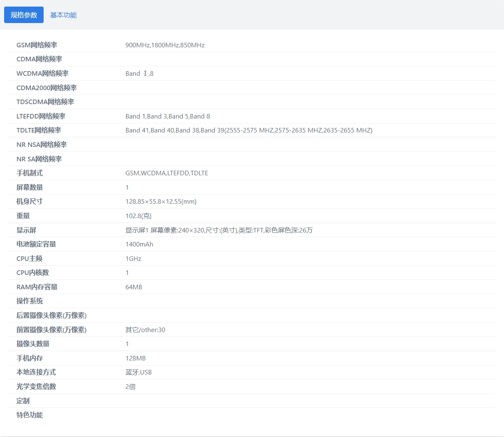504x437 pixels.
Task: Click the value 102.8(克)
Action: [x=138, y=216]
